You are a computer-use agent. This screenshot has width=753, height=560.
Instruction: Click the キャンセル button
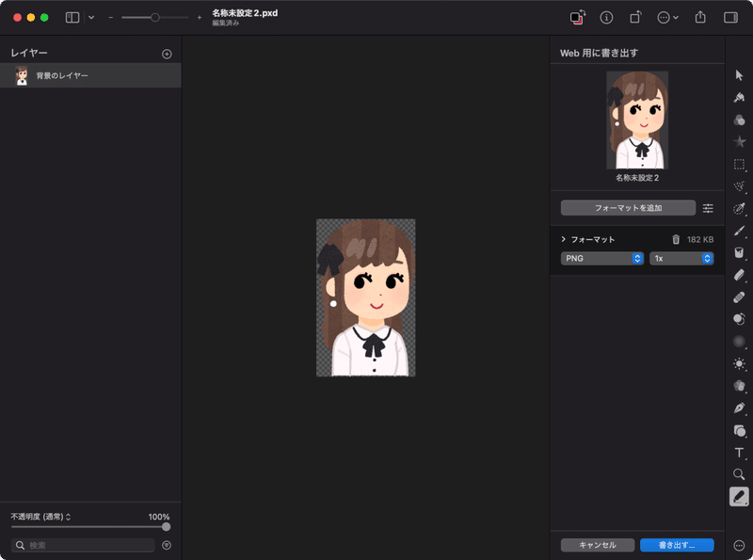pyautogui.click(x=598, y=545)
